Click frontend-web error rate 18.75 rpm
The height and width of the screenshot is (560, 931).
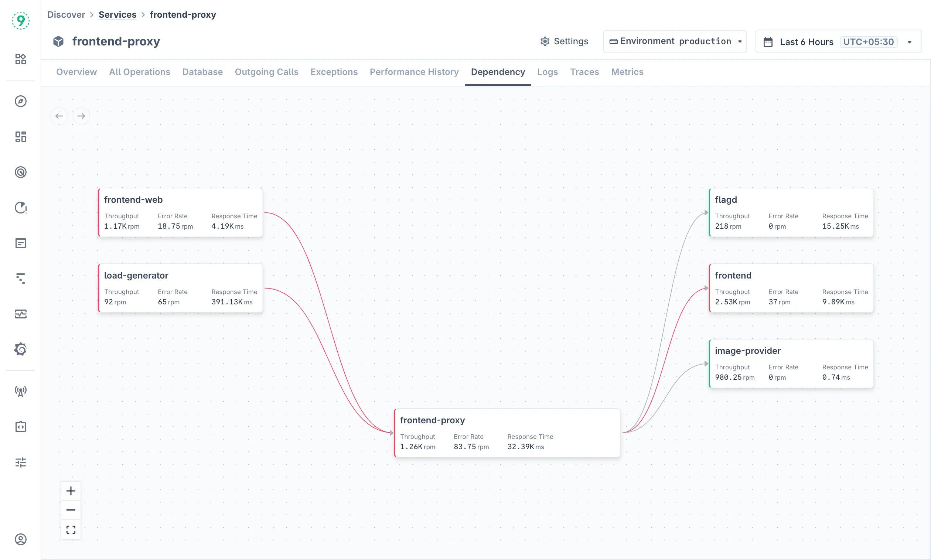click(x=175, y=226)
